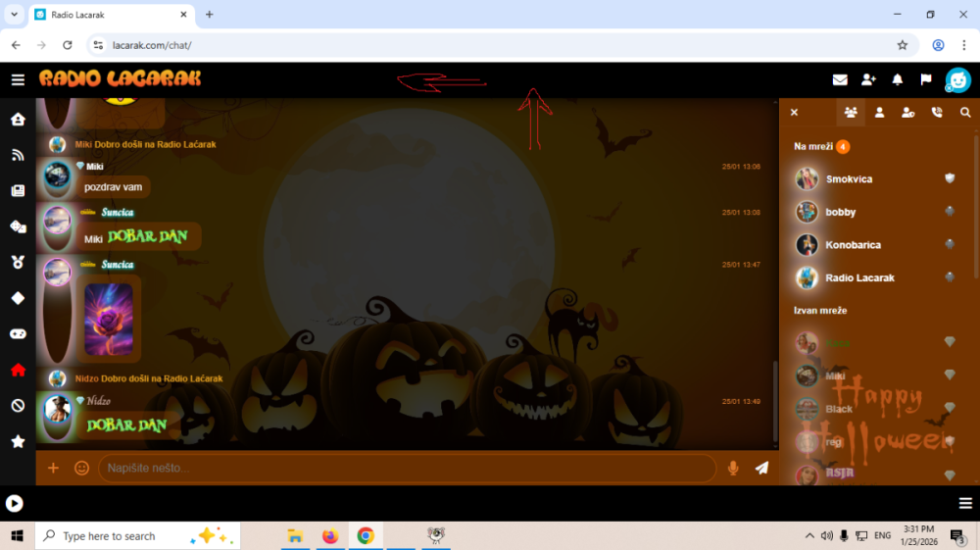
Task: Click the plus attachment button in chat bar
Action: tap(53, 468)
